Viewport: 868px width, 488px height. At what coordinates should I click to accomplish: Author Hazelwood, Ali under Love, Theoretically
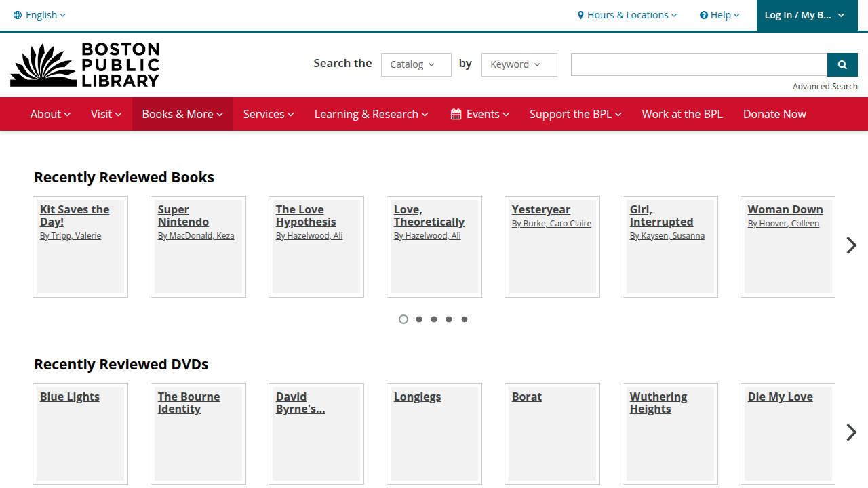click(x=427, y=236)
